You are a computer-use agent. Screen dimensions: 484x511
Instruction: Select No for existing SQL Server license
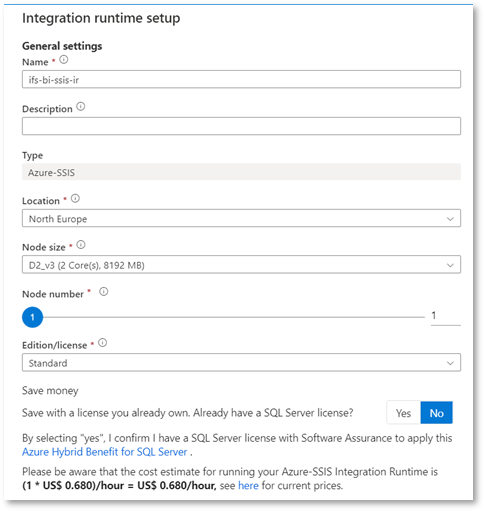tap(436, 413)
